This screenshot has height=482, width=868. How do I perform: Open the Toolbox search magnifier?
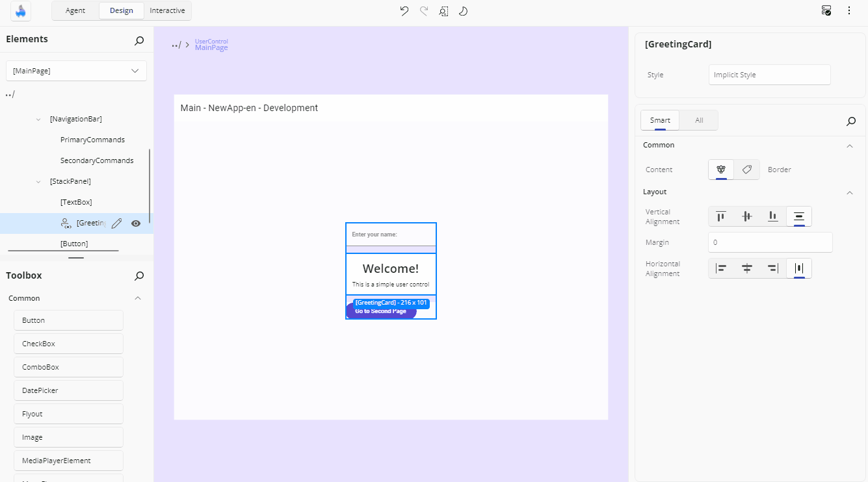138,276
